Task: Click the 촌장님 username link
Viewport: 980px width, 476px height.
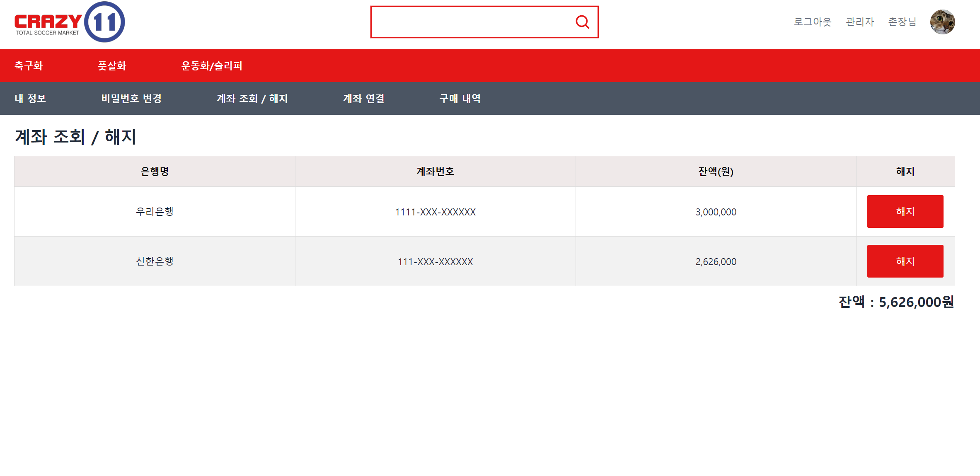Action: 902,22
